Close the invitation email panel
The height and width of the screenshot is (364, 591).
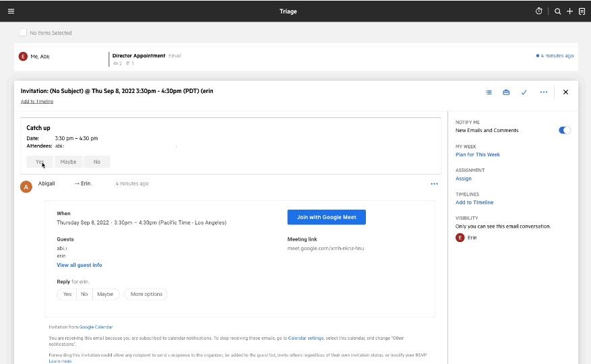tap(565, 92)
